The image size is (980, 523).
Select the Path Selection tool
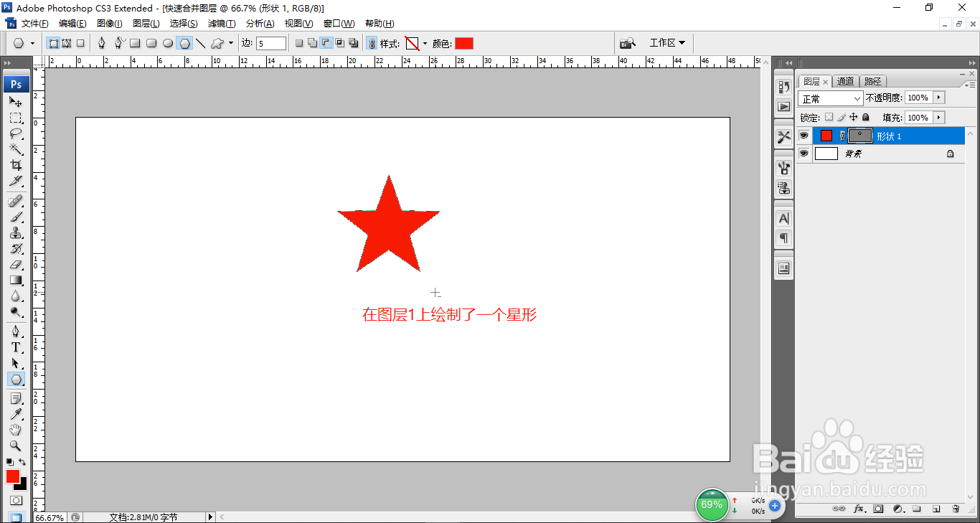click(16, 363)
